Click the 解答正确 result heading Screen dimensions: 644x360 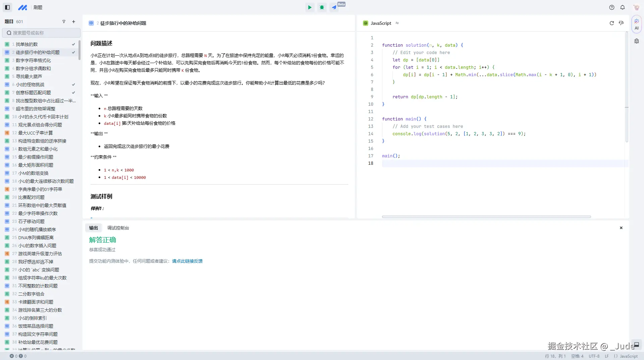tap(102, 240)
